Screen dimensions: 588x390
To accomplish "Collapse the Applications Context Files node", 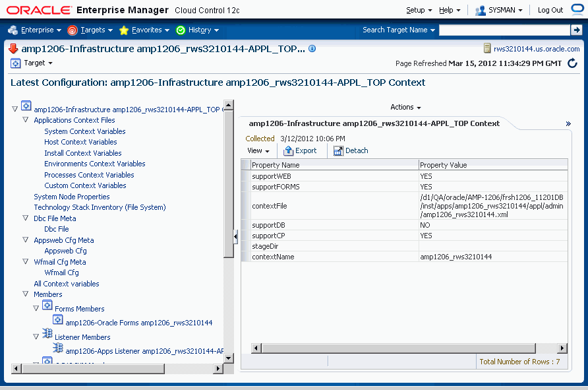I will click(x=25, y=119).
